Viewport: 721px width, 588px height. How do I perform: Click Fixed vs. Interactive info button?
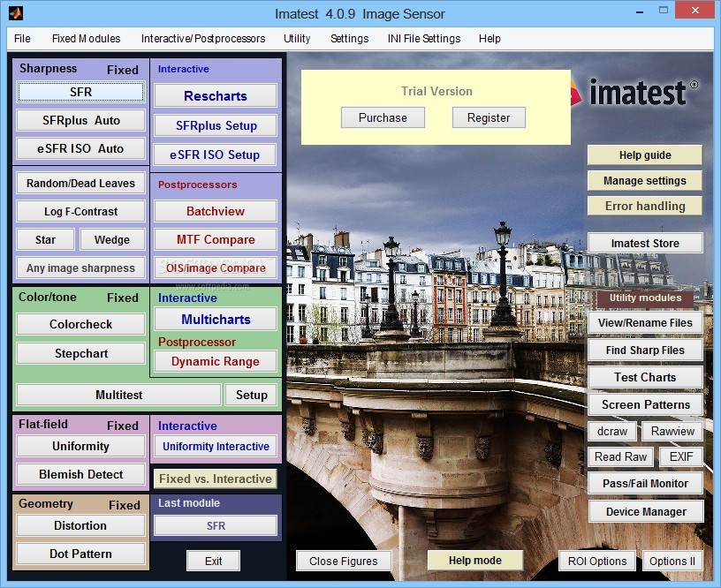pos(216,479)
